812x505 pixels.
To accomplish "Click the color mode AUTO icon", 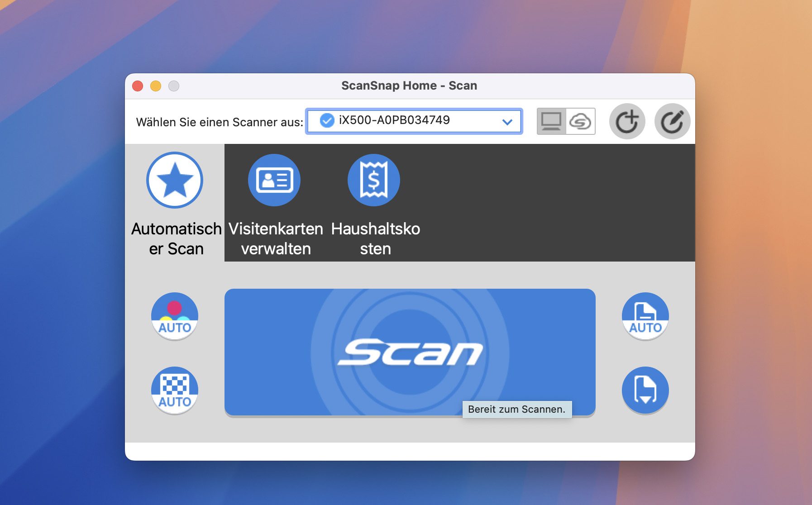I will [x=175, y=316].
